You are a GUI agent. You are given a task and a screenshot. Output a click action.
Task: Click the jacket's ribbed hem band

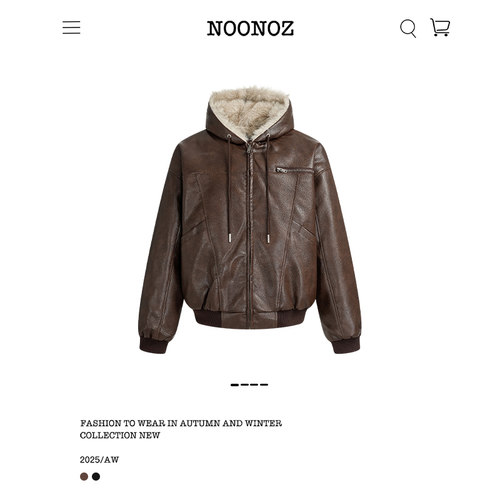point(250,318)
